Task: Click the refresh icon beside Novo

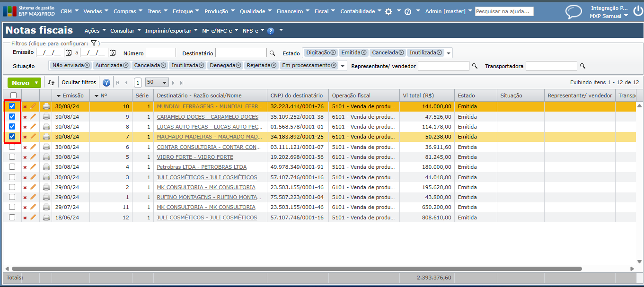Action: coord(51,83)
